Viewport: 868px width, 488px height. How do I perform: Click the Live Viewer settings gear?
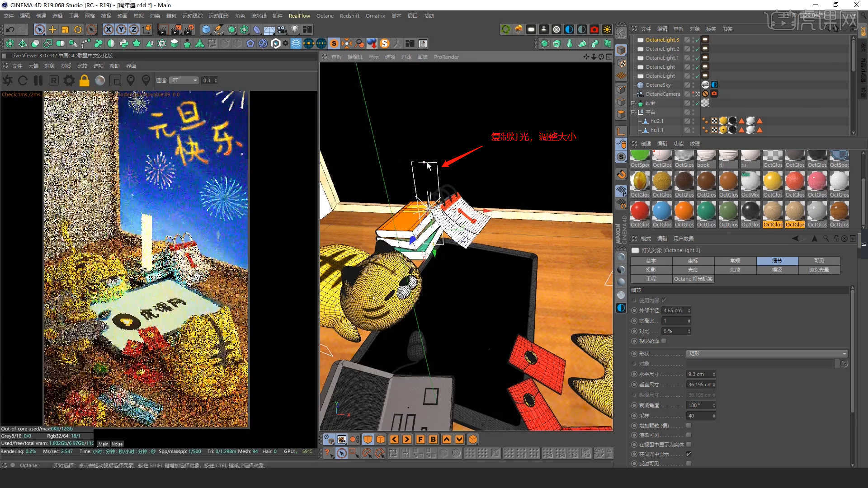point(69,80)
